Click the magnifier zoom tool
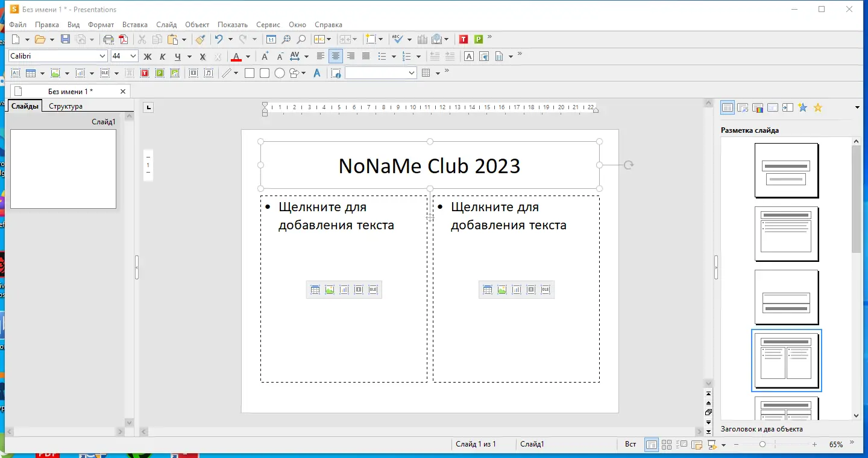 point(301,39)
